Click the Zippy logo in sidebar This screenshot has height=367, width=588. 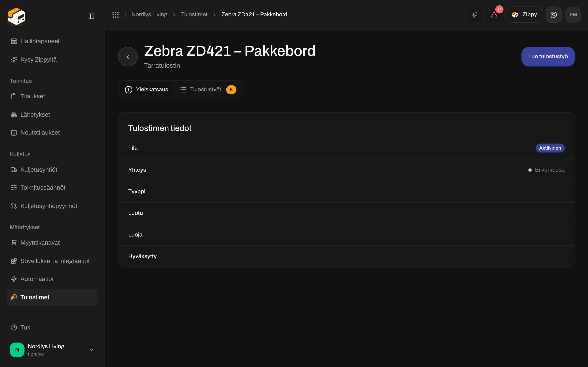click(x=16, y=16)
